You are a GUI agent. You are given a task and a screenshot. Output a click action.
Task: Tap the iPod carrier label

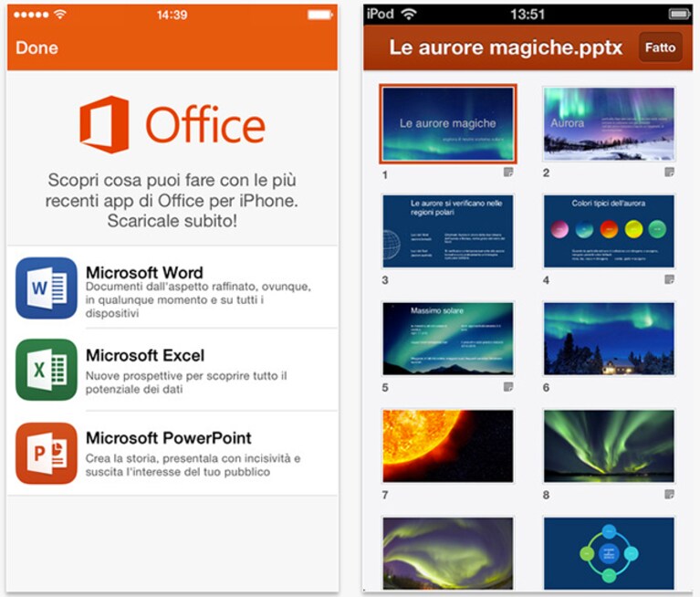pyautogui.click(x=380, y=14)
